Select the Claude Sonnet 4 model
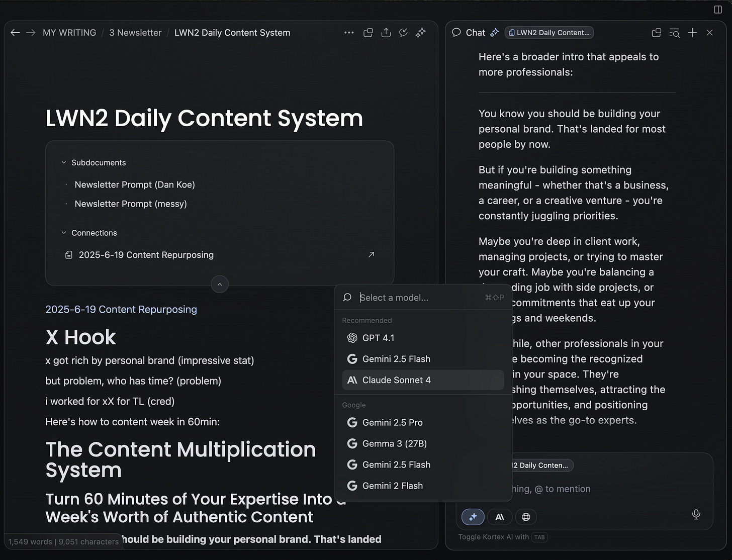Screen dimensions: 732x560 [x=423, y=380]
